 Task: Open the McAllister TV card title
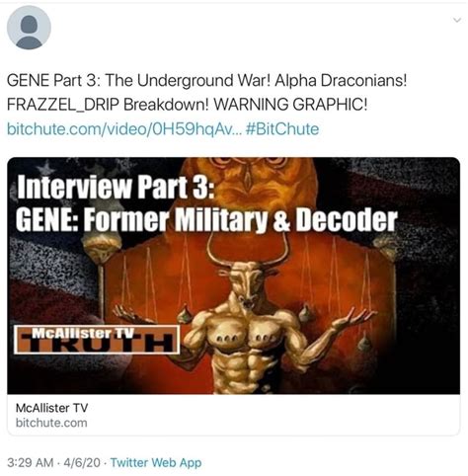pos(51,408)
